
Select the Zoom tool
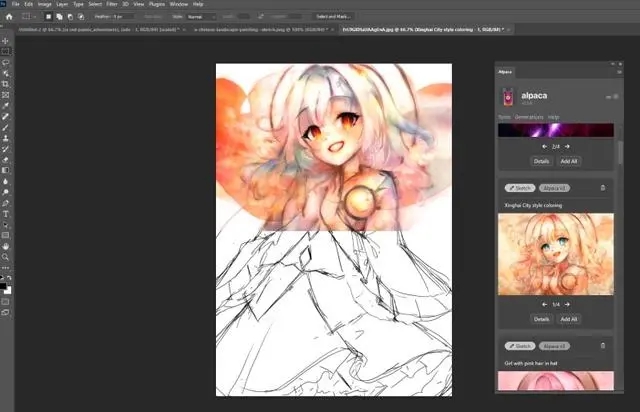[5, 257]
